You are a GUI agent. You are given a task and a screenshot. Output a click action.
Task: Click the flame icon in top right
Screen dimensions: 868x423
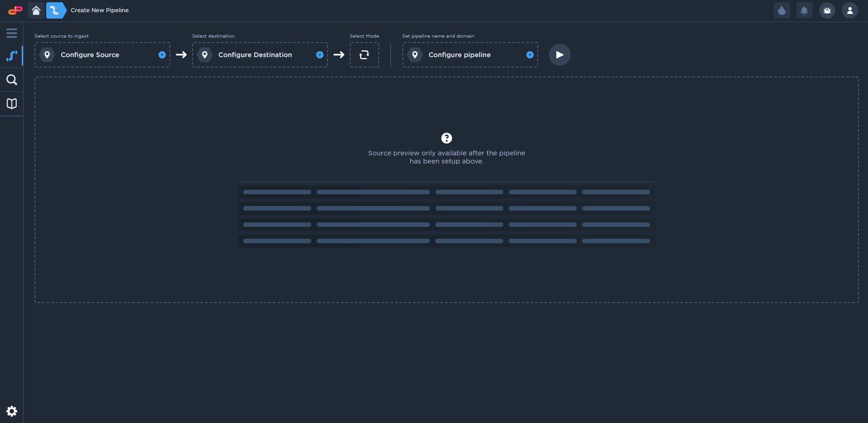[x=781, y=10]
